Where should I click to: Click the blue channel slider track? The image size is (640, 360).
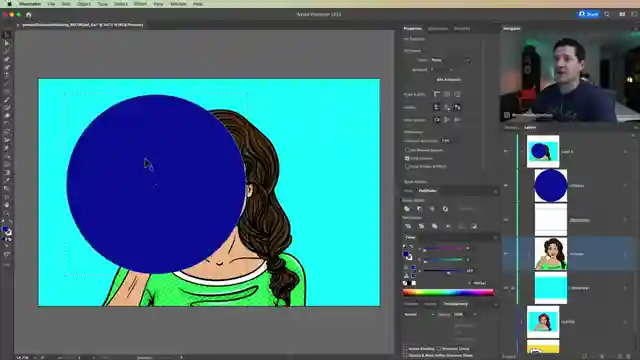(x=445, y=271)
